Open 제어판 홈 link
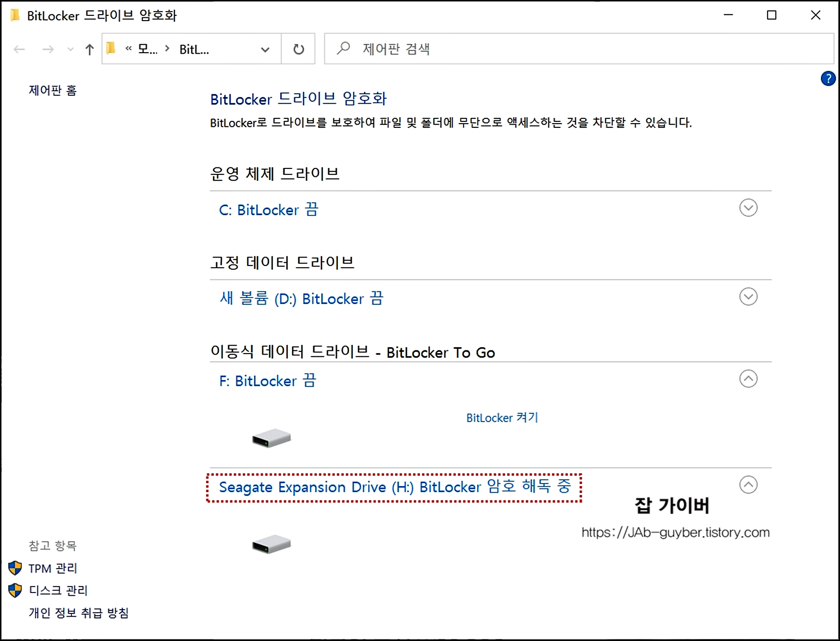The width and height of the screenshot is (840, 641). coord(53,90)
